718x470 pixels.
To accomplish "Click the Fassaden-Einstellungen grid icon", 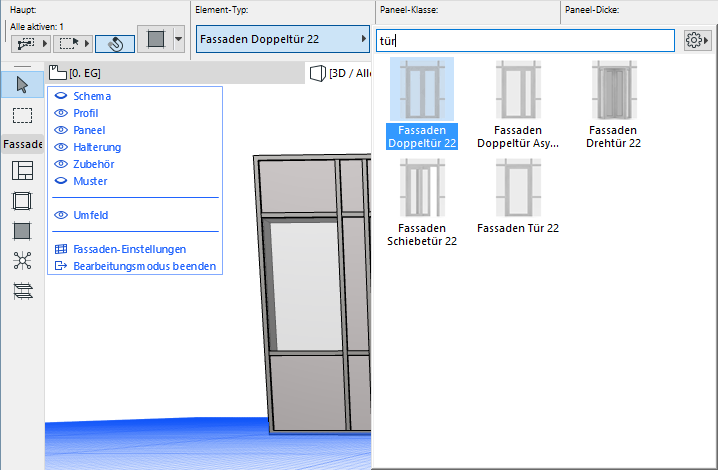I will point(60,249).
